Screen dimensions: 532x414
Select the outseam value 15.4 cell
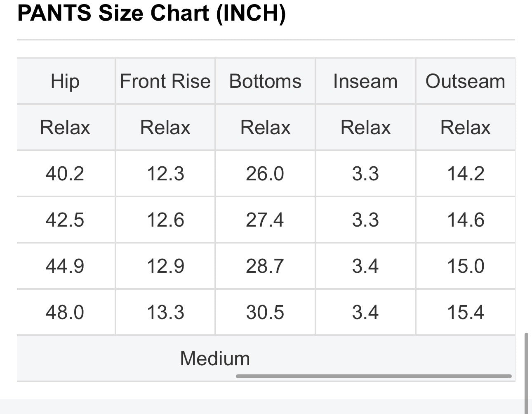tap(466, 312)
